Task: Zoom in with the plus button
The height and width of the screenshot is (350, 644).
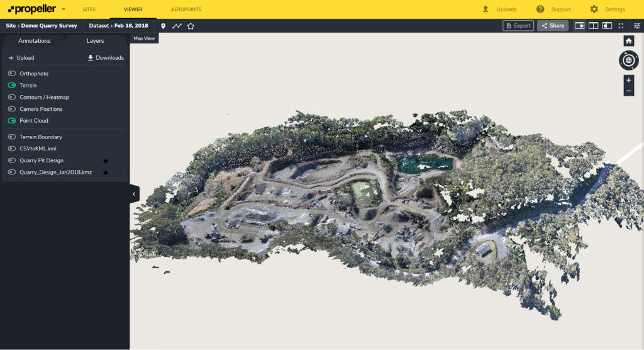Action: tap(628, 81)
